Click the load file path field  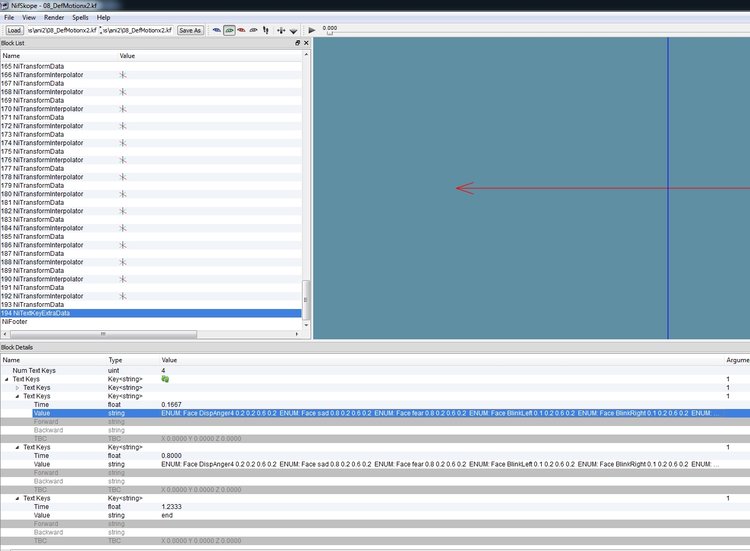pyautogui.click(x=62, y=30)
